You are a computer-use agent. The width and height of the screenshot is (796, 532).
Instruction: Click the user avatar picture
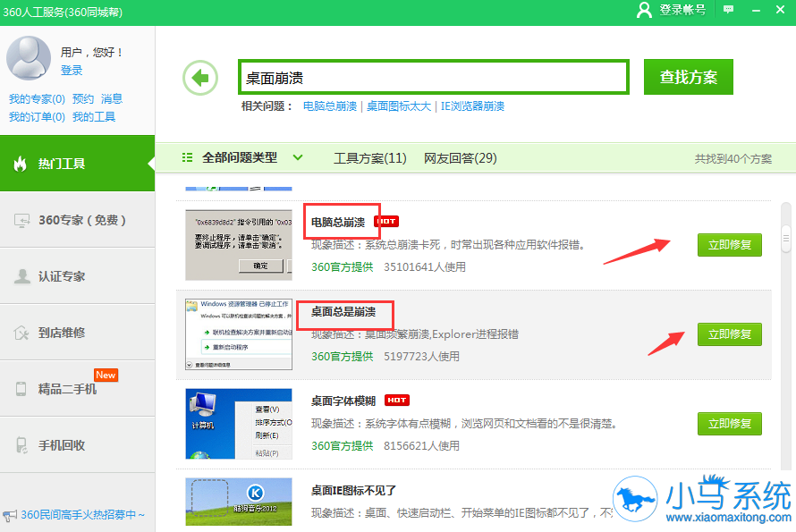pyautogui.click(x=29, y=58)
